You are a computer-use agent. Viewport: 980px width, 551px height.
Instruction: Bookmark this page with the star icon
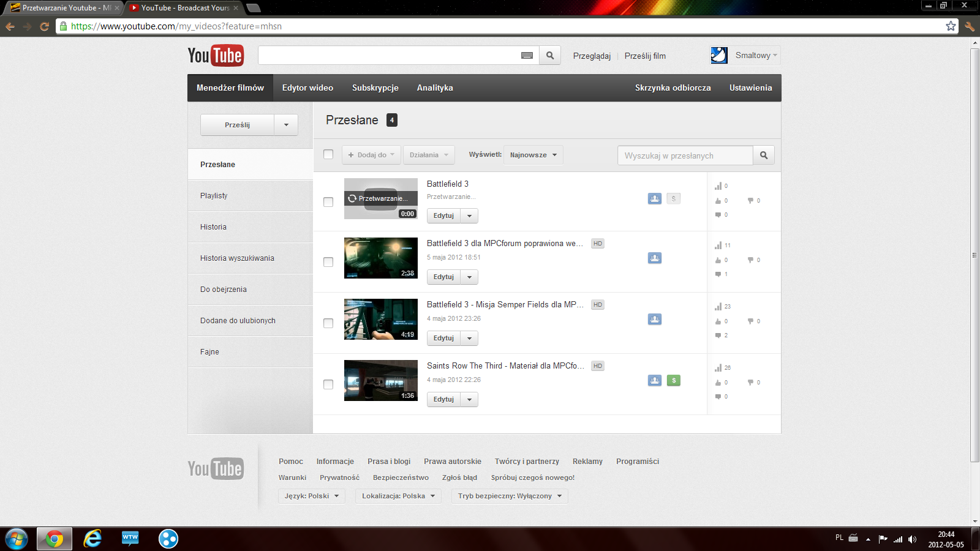click(x=951, y=26)
